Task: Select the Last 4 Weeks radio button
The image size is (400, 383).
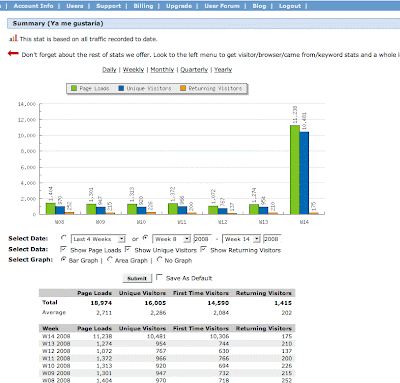Action: point(64,238)
